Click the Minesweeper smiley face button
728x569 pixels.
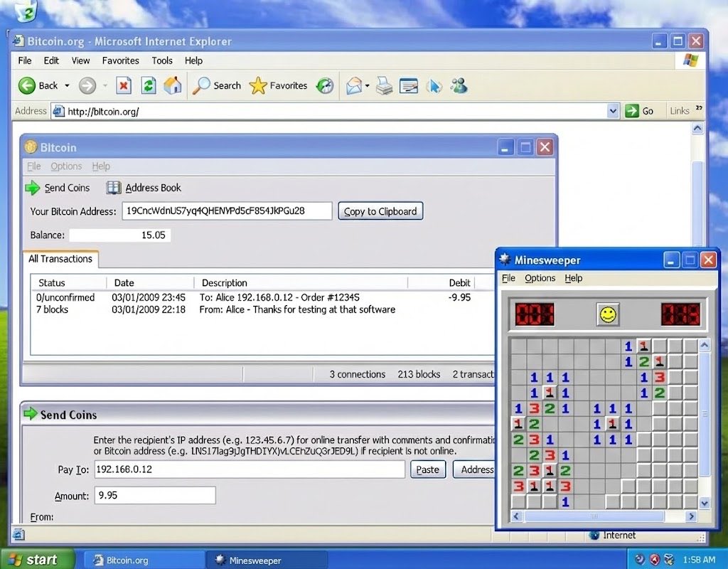[x=608, y=314]
